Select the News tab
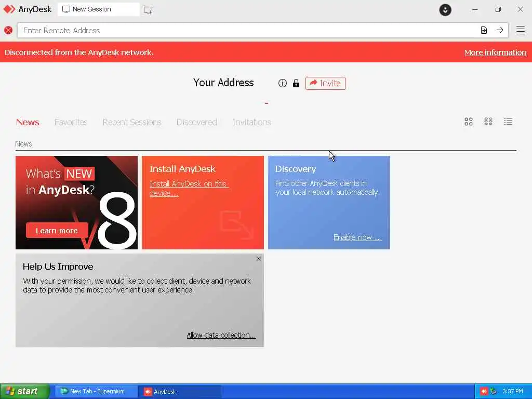The height and width of the screenshot is (399, 532). pos(28,122)
